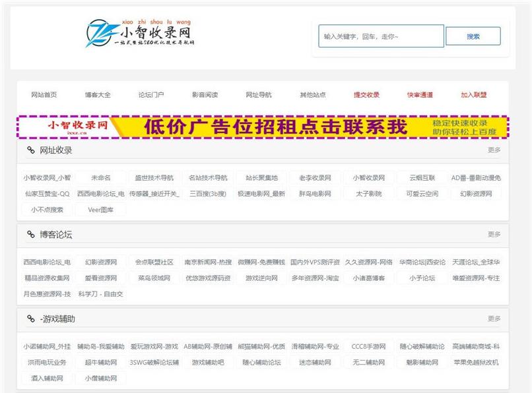Click the link icon beside -游戏辅助
This screenshot has width=532, height=393.
(x=30, y=319)
